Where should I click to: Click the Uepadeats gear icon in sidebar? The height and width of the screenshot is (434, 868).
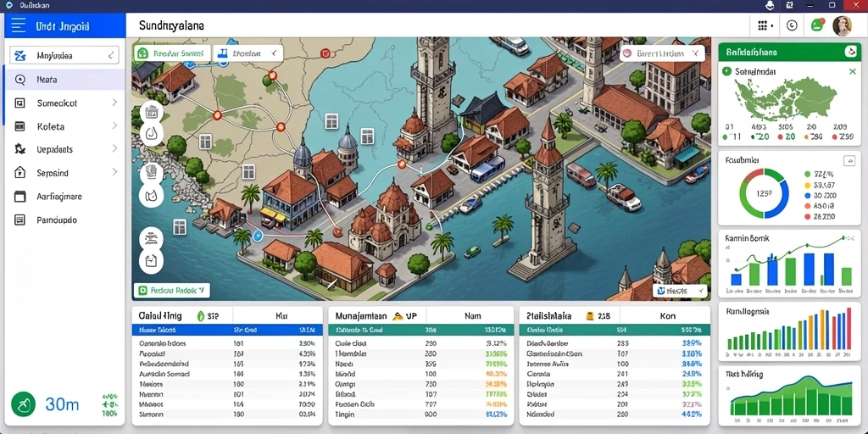tap(20, 149)
